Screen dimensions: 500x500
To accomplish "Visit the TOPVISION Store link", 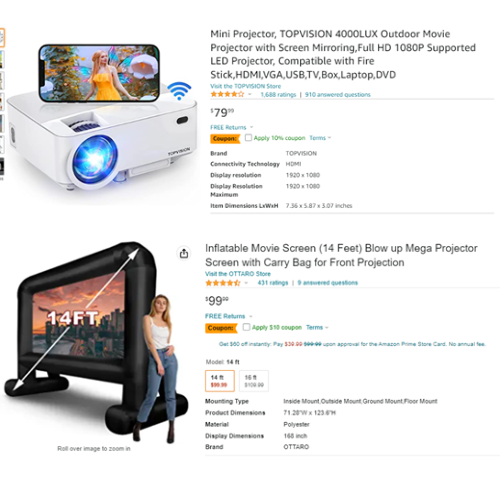I will [245, 86].
